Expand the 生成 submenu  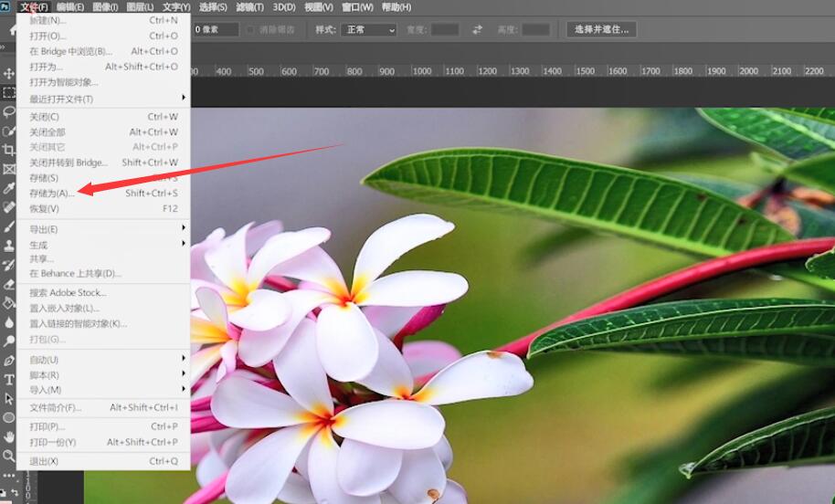(x=104, y=245)
